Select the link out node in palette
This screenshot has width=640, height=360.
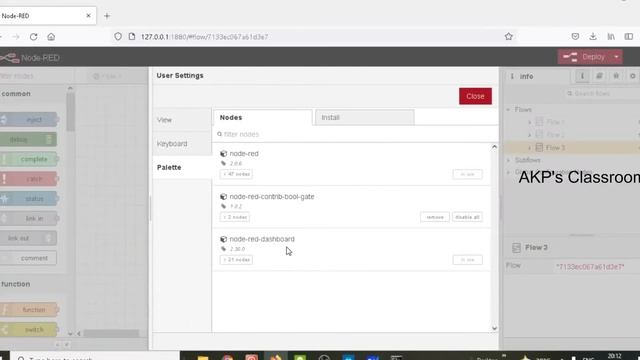(29, 238)
